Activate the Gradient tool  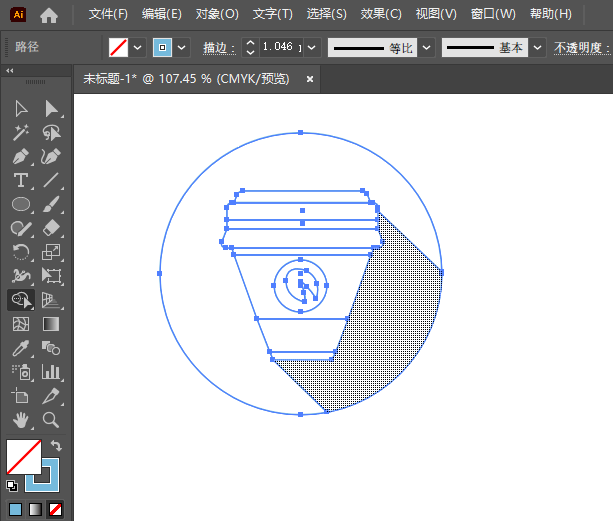pyautogui.click(x=51, y=324)
